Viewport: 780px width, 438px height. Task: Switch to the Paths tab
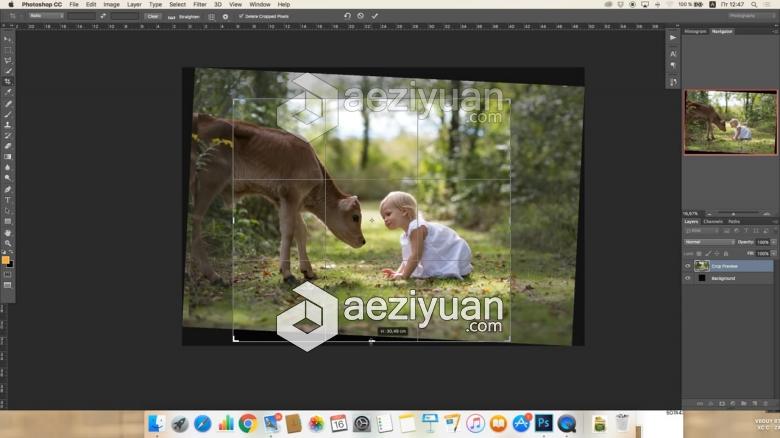pos(734,221)
